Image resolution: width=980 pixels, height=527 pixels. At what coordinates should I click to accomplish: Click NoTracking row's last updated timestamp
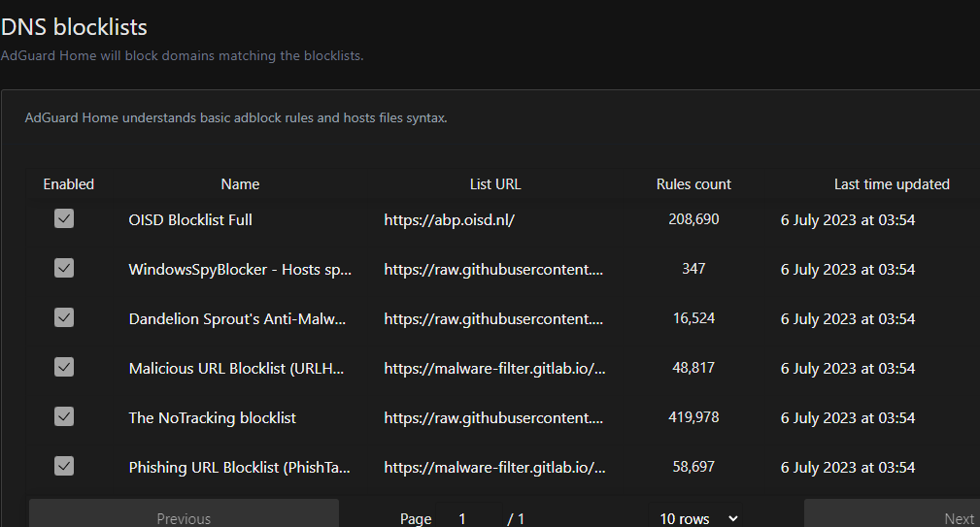[848, 417]
